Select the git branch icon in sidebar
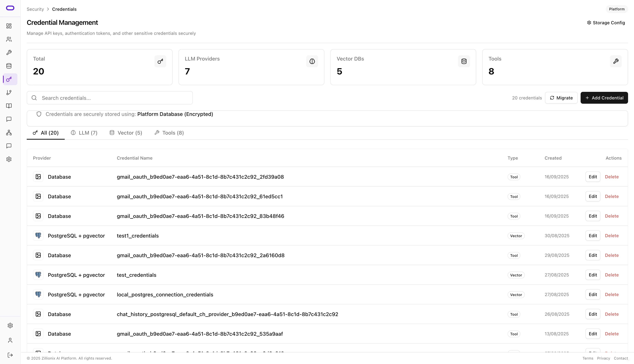The image size is (634, 364). tap(9, 93)
